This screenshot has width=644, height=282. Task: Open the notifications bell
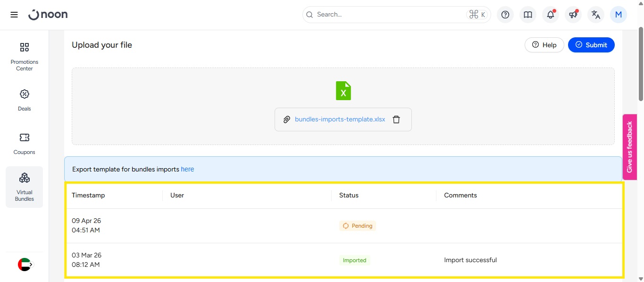pyautogui.click(x=551, y=15)
